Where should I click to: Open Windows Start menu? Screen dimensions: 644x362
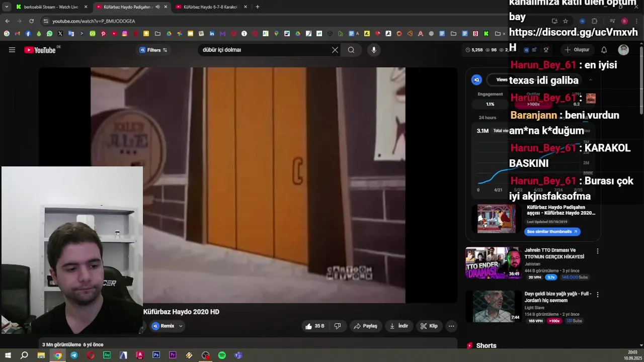click(8, 355)
